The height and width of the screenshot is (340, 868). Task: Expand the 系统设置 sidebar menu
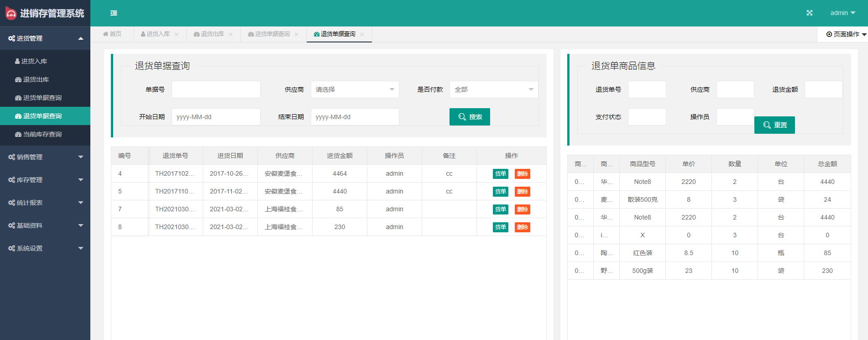point(45,248)
